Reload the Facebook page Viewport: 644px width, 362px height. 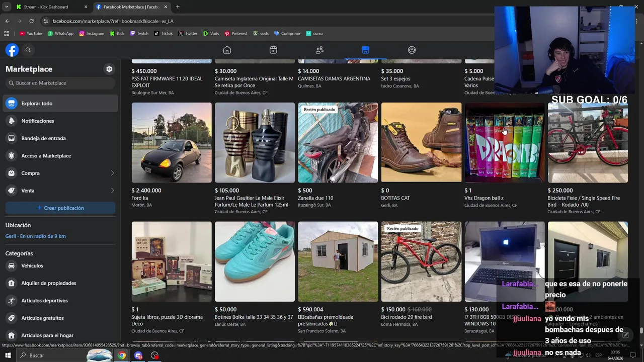[x=31, y=21]
